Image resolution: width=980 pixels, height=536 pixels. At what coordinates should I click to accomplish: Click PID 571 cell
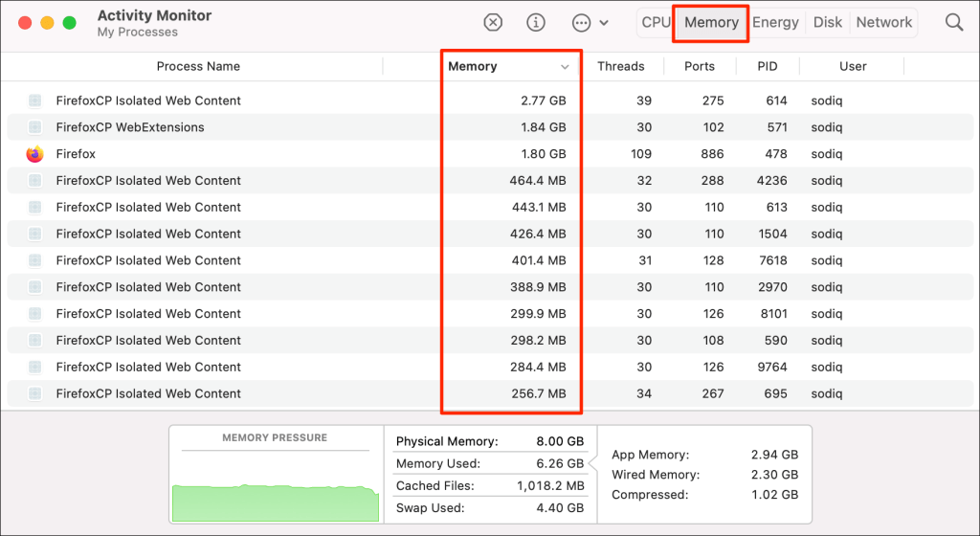click(x=777, y=127)
